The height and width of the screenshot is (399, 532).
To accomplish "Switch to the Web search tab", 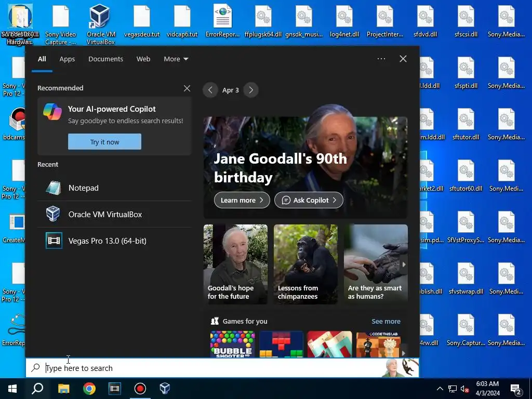I will pos(143,59).
